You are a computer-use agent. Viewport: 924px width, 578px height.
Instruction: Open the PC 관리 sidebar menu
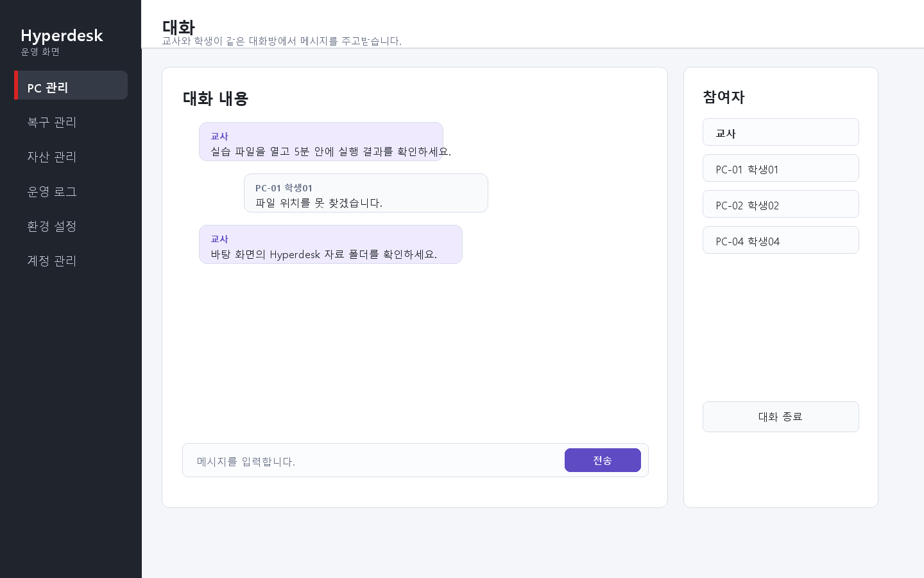(x=71, y=85)
